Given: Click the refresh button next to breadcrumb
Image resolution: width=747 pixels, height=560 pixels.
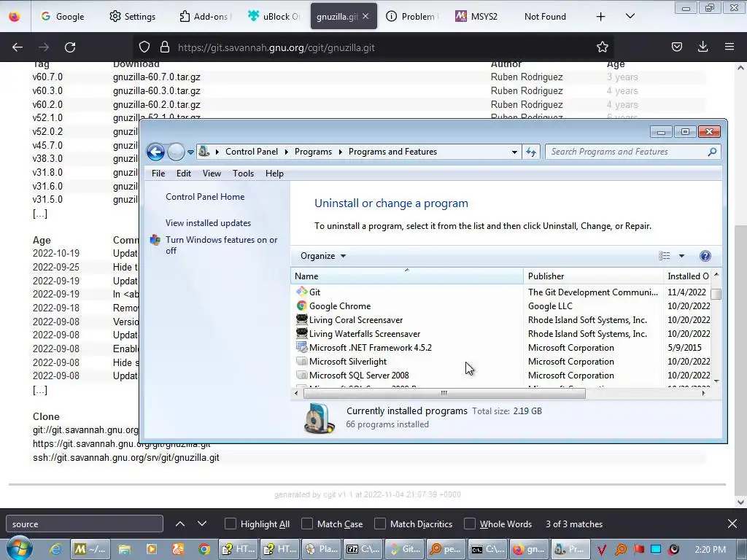Looking at the screenshot, I should coord(531,152).
